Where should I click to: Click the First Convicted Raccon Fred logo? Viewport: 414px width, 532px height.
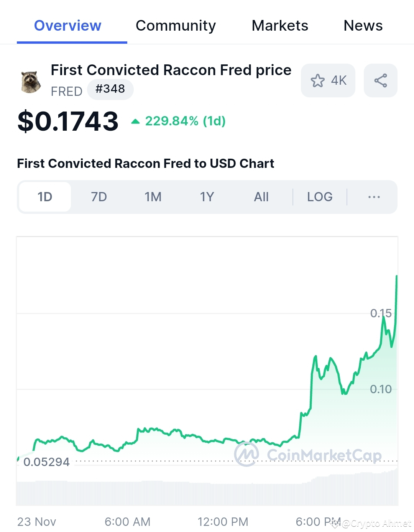(x=31, y=81)
